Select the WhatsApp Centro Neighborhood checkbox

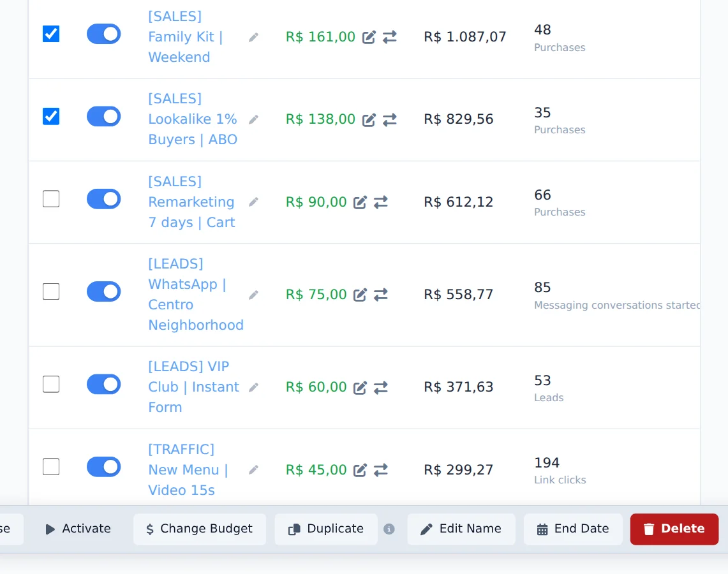click(x=51, y=291)
